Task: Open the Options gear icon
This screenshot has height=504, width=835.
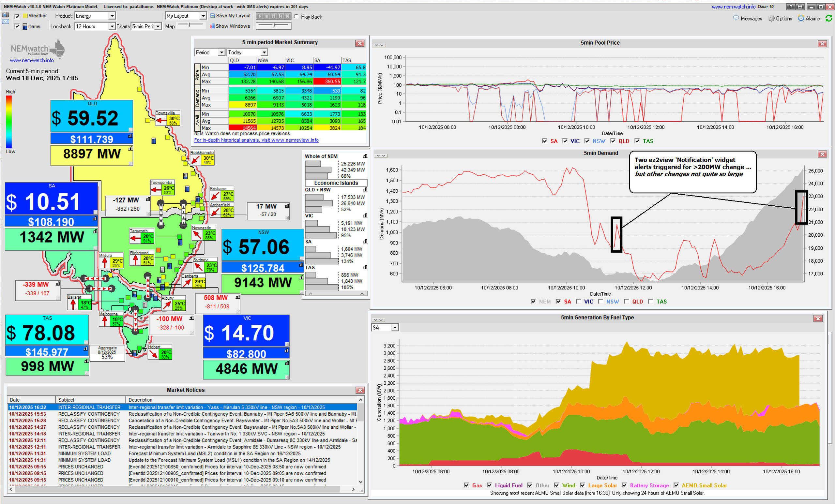Action: 771,19
